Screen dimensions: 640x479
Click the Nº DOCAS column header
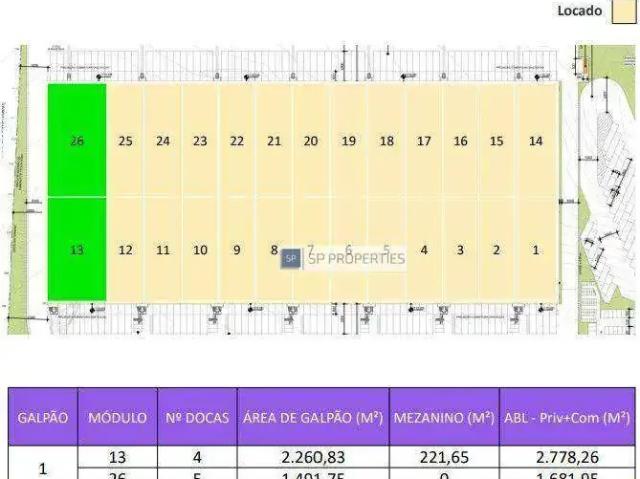(x=197, y=417)
